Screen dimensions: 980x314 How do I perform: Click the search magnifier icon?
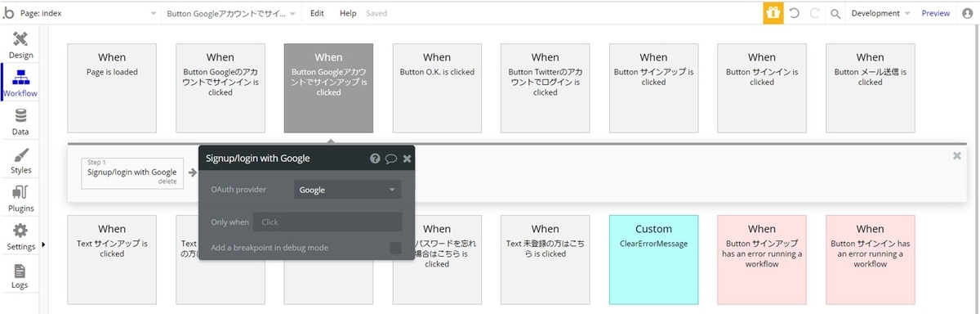tap(835, 13)
